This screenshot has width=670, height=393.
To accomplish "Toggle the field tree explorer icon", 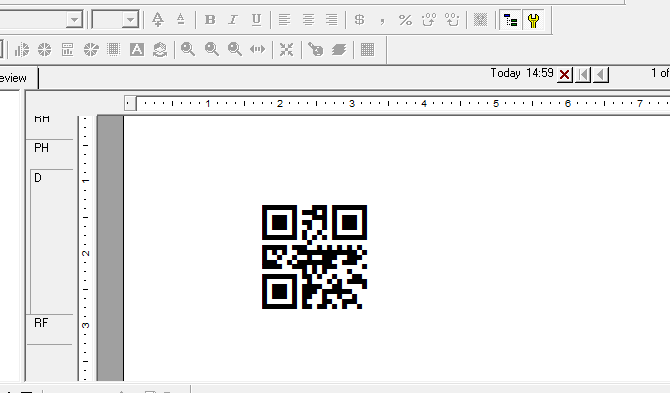I will [511, 20].
